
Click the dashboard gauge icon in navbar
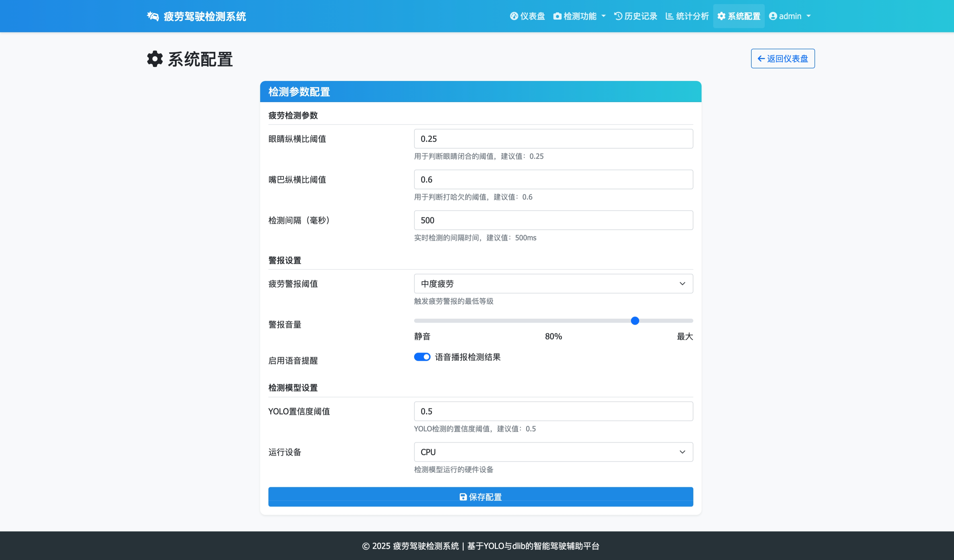pyautogui.click(x=514, y=16)
